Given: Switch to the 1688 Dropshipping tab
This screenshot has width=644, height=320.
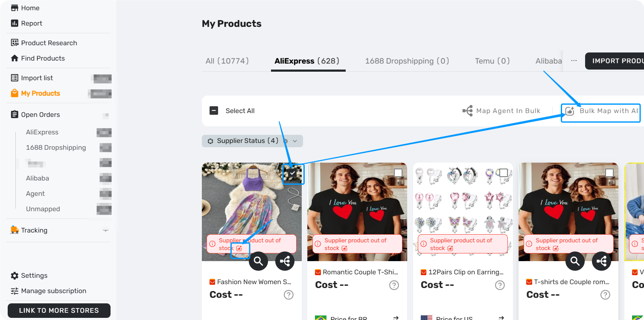Looking at the screenshot, I should point(407,61).
